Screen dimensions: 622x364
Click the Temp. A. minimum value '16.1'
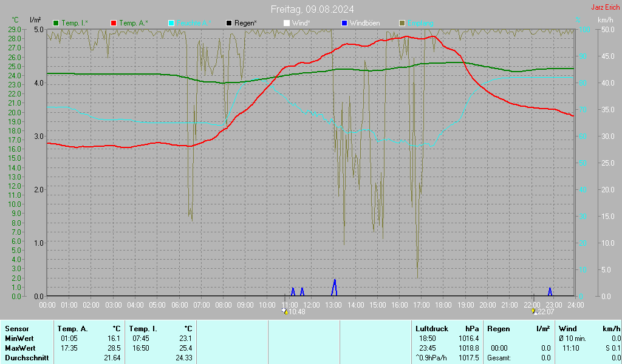[114, 339]
